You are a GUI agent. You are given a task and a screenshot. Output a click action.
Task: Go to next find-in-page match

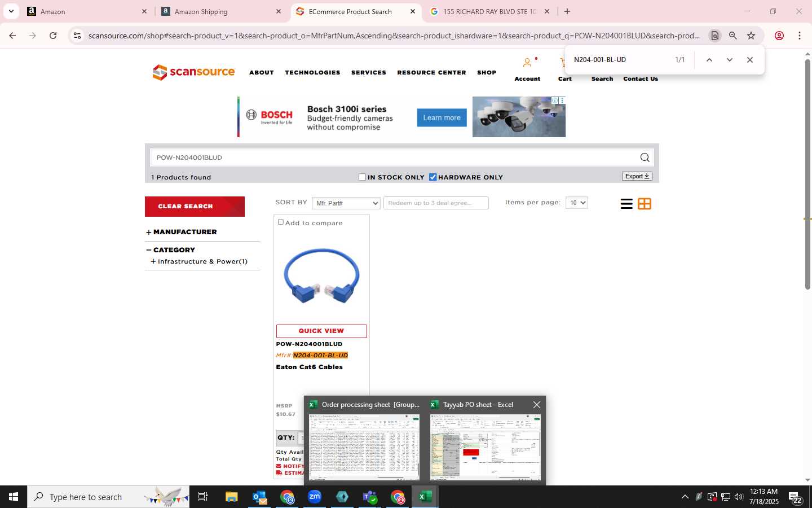point(730,60)
